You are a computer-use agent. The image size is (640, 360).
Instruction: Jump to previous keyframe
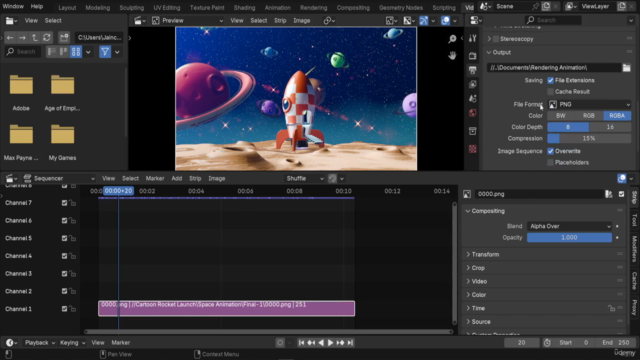311,343
